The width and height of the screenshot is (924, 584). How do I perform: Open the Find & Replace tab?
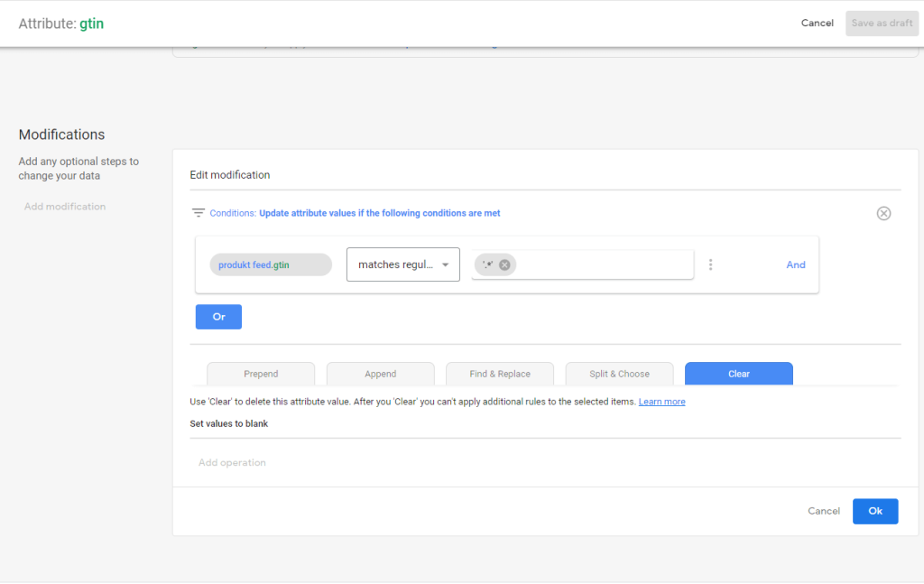(499, 374)
